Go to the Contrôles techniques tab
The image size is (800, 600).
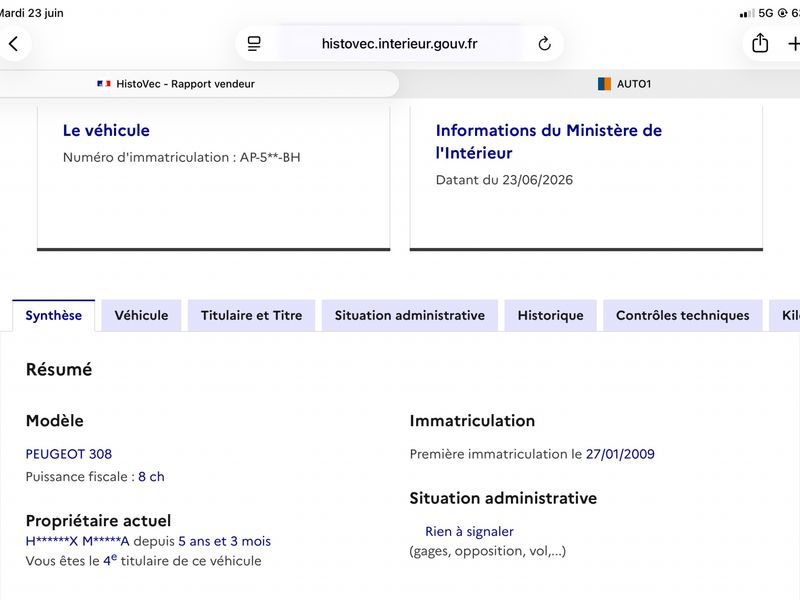(x=683, y=315)
